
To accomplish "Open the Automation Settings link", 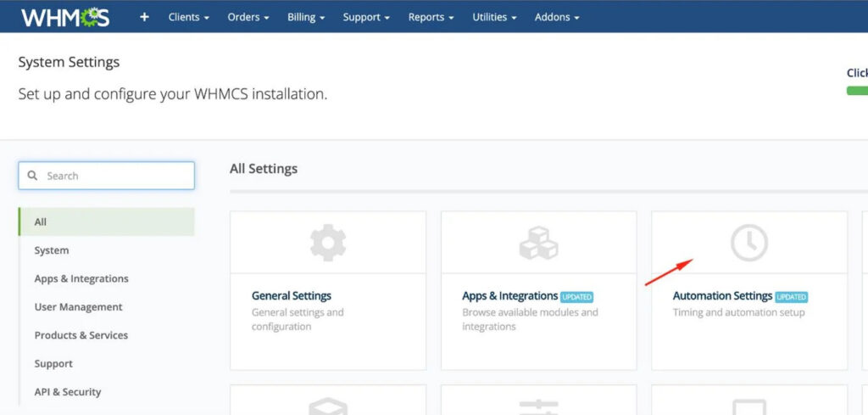I will point(722,296).
